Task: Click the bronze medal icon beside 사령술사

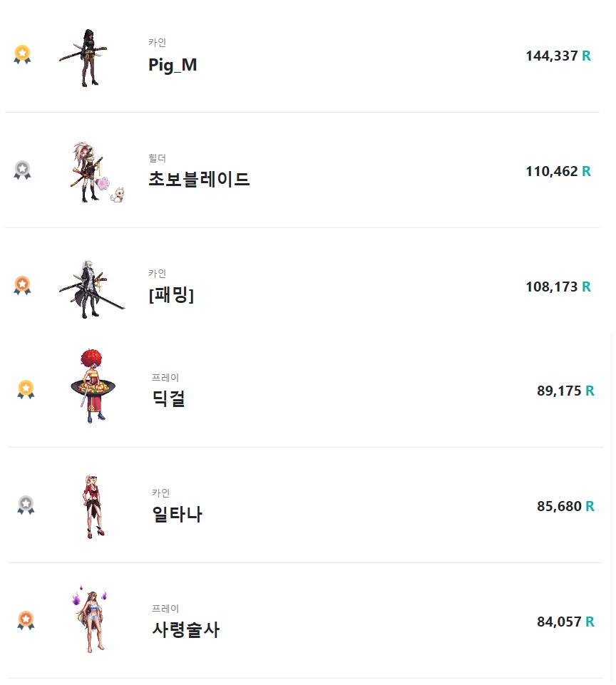Action: [26, 620]
